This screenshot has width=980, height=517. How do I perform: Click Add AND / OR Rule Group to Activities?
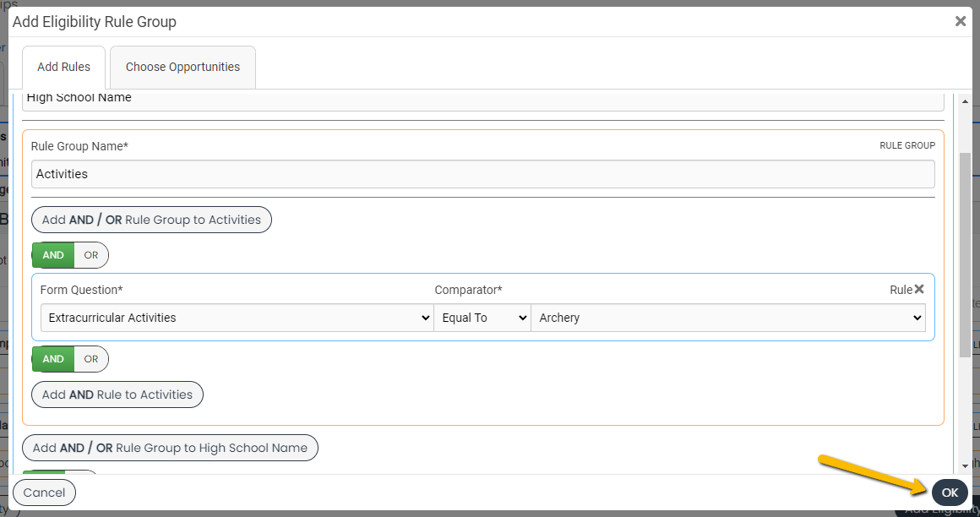pos(151,220)
